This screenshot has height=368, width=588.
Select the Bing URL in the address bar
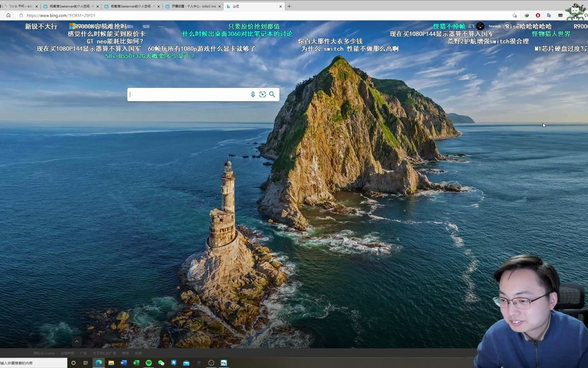(x=61, y=15)
